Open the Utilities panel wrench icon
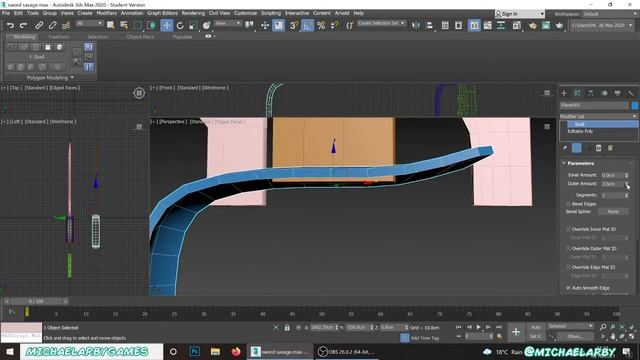The width and height of the screenshot is (640, 360). [x=631, y=93]
